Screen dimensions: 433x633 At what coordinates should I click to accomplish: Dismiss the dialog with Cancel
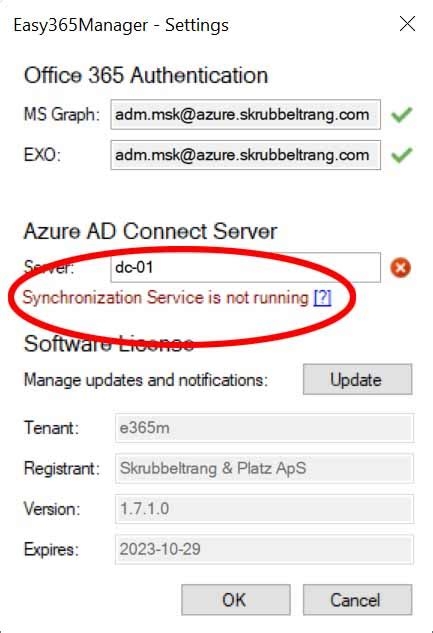coord(358,599)
